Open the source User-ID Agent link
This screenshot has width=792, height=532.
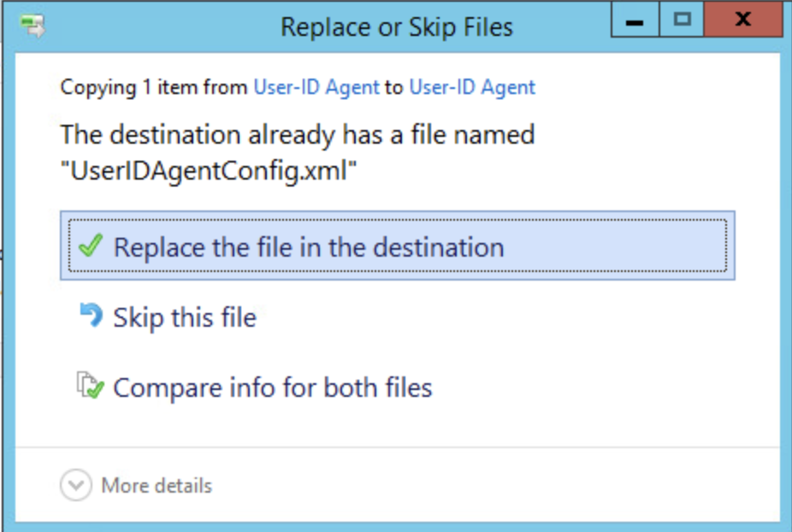316,86
